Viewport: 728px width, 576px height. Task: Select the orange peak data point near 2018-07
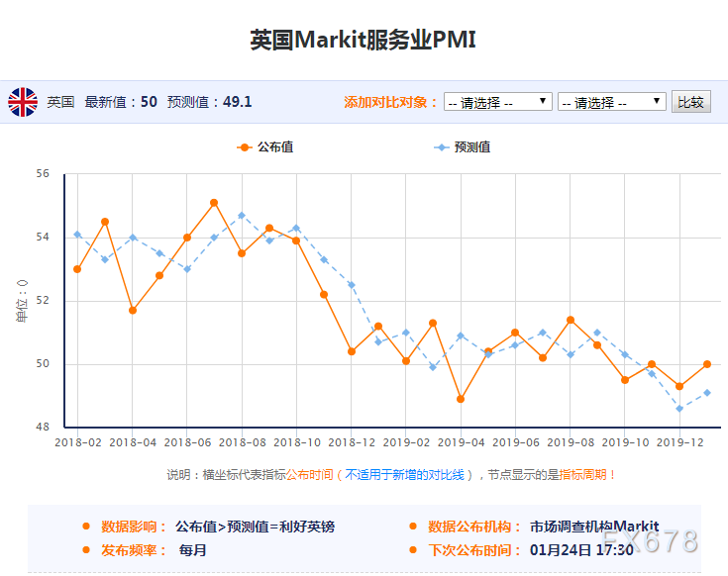[214, 203]
